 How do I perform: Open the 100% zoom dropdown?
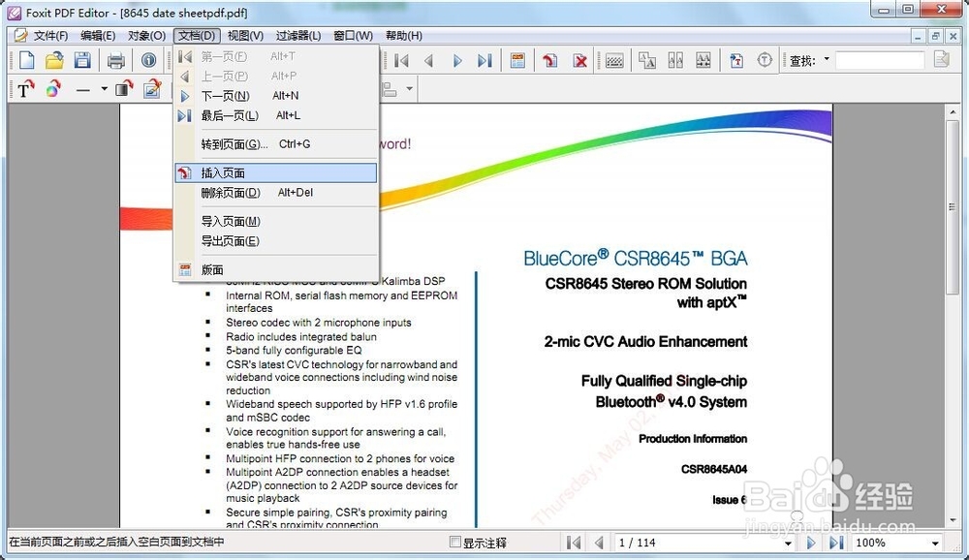[935, 544]
